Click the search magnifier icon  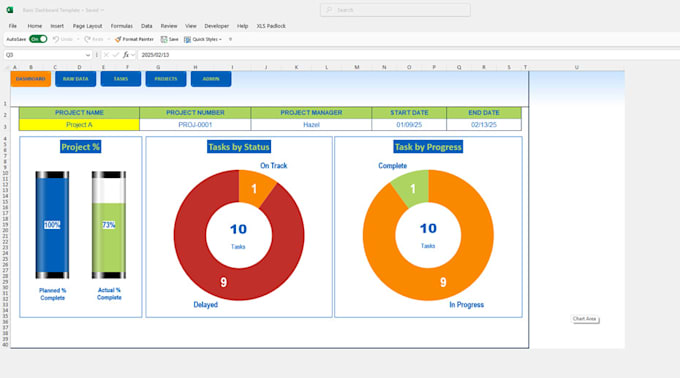(x=330, y=10)
